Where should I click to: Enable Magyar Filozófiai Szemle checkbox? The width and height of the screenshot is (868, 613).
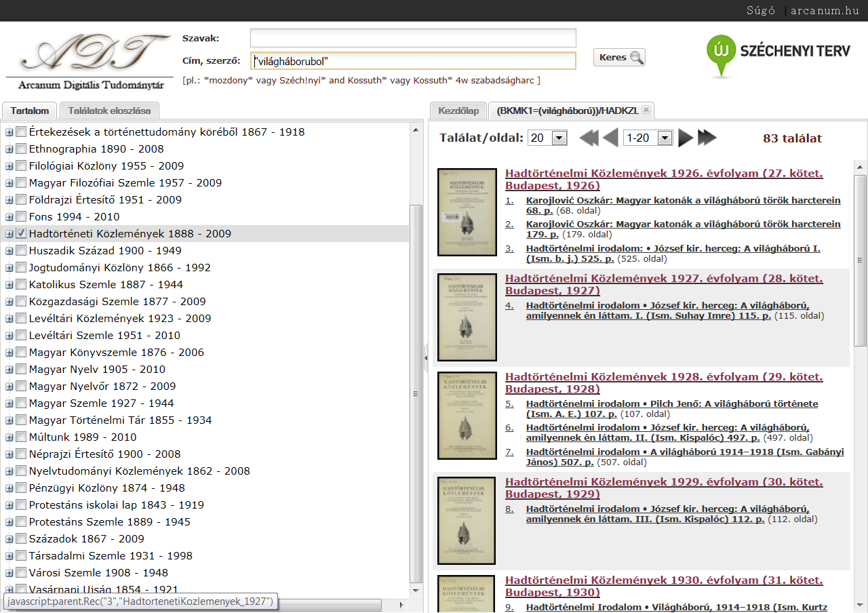point(21,182)
